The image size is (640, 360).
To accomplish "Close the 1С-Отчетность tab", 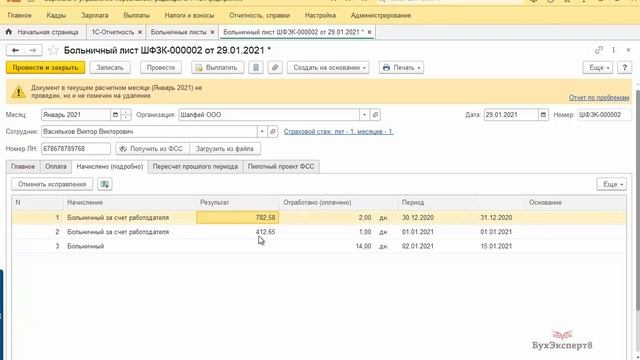I will coord(140,32).
